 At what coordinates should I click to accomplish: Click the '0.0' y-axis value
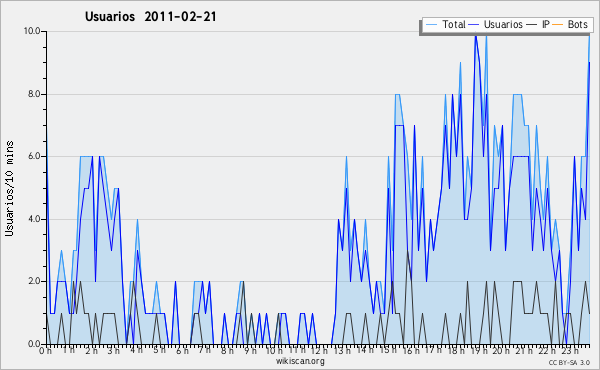[34, 344]
